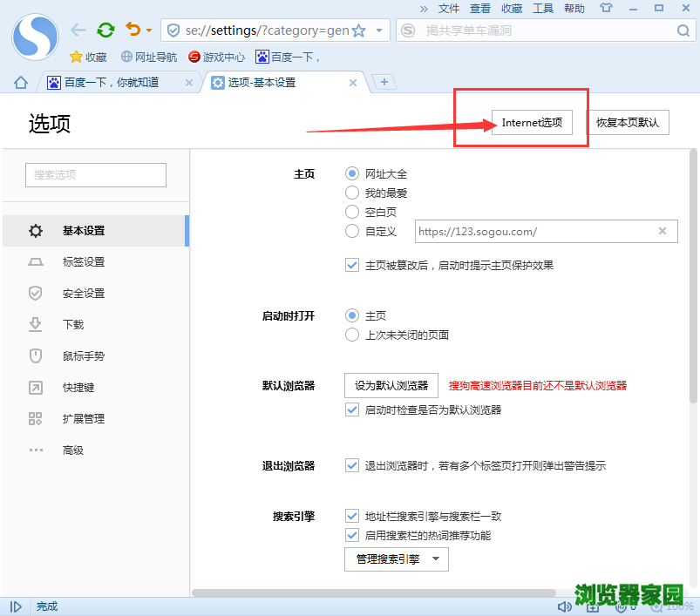Open 安全设置 shield settings
This screenshot has width=700, height=616.
point(83,293)
